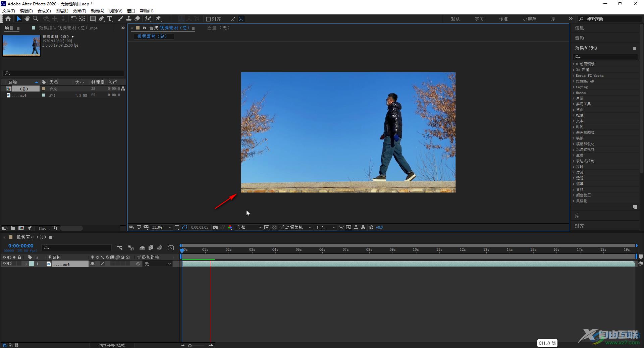Click the timeline motion blur enable icon
This screenshot has height=348, width=644.
[160, 248]
